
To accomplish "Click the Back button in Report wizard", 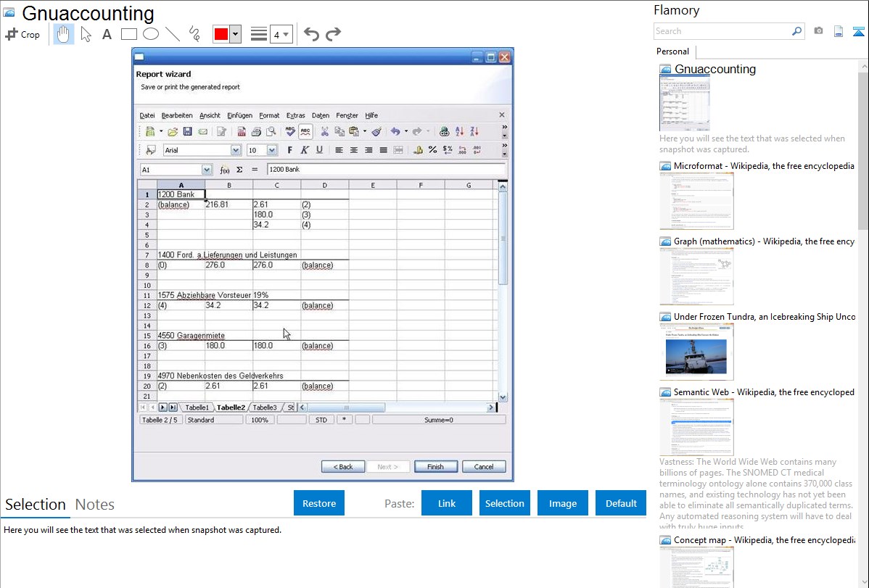I will pos(343,467).
